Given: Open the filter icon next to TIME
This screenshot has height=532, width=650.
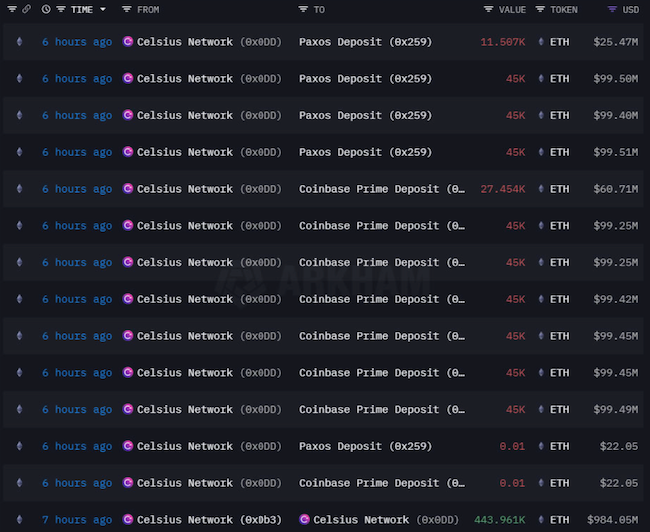Looking at the screenshot, I should point(61,9).
